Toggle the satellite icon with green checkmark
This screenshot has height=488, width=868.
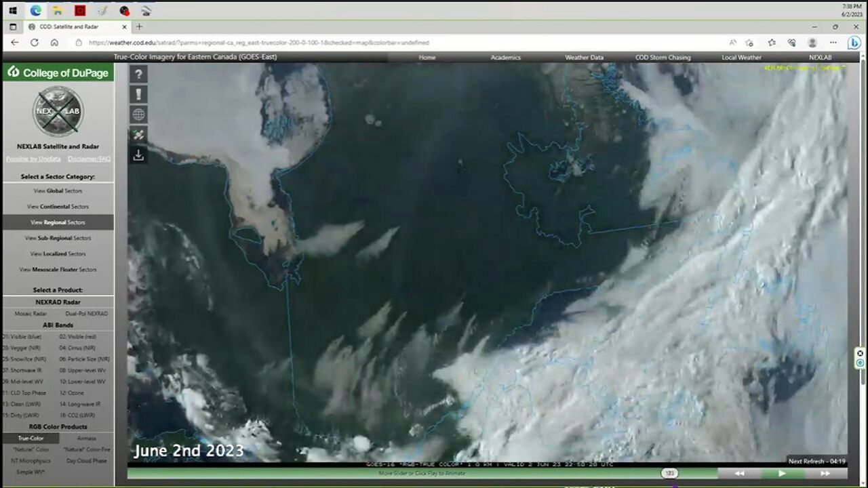click(138, 135)
